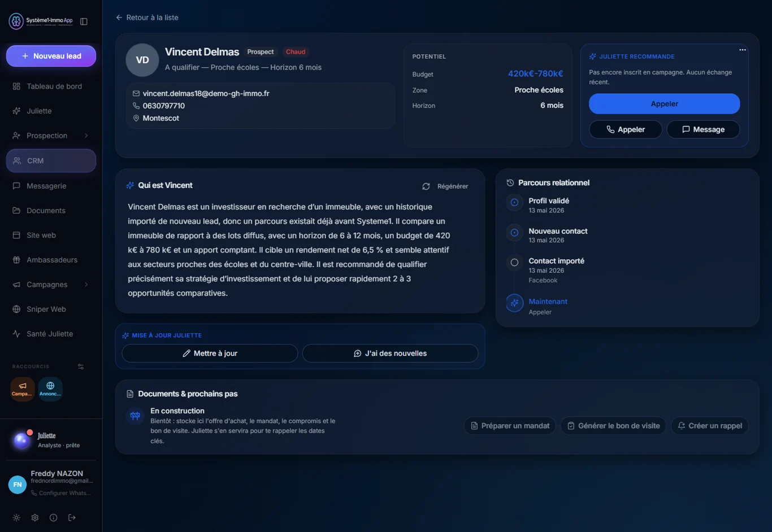The height and width of the screenshot is (532, 772).
Task: Open the Annonces shortcut tile
Action: (x=50, y=389)
